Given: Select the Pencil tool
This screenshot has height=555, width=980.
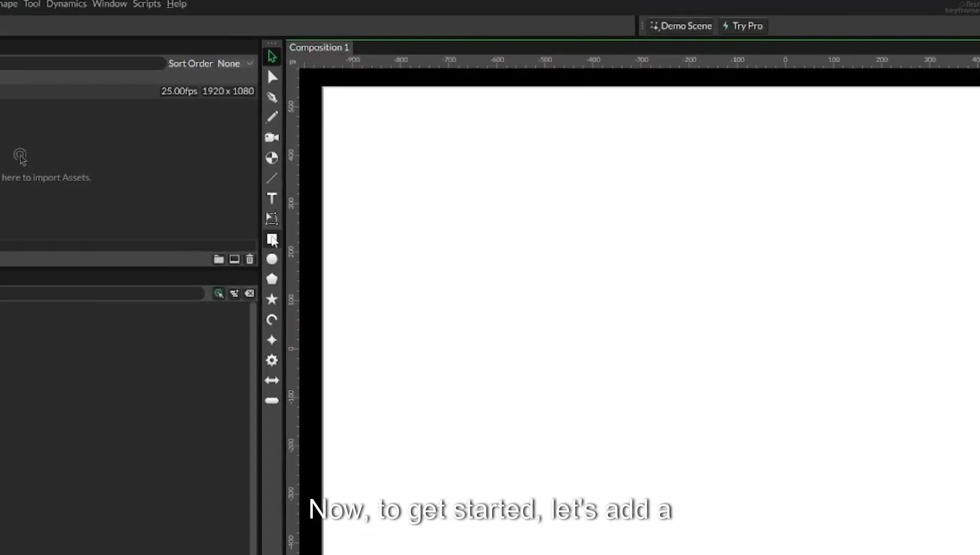Looking at the screenshot, I should click(x=272, y=117).
